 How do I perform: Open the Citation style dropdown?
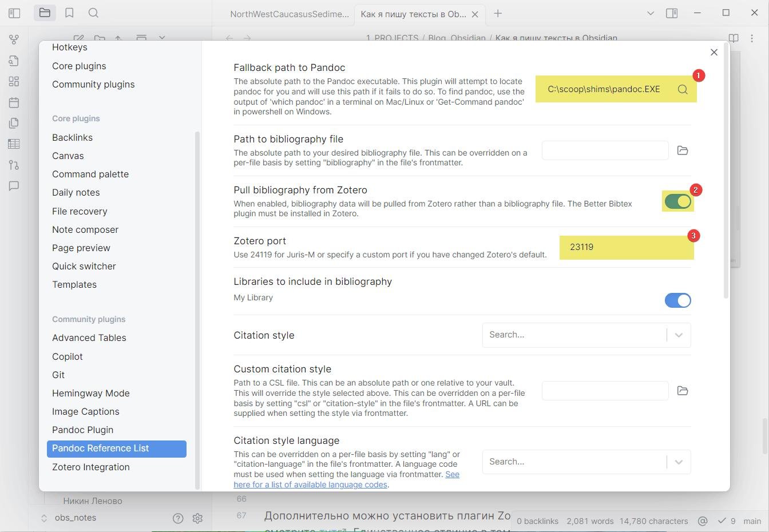(586, 335)
